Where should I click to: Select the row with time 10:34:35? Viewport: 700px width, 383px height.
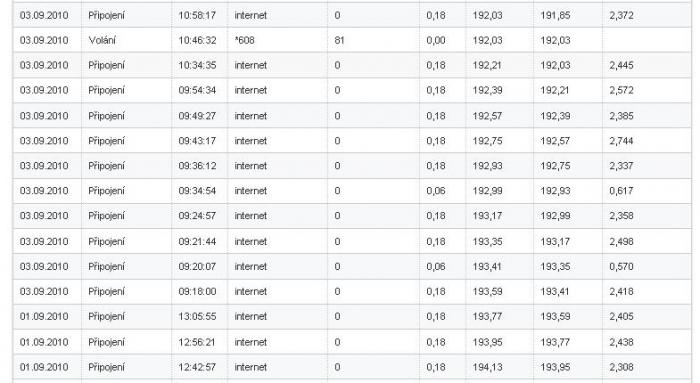point(352,65)
